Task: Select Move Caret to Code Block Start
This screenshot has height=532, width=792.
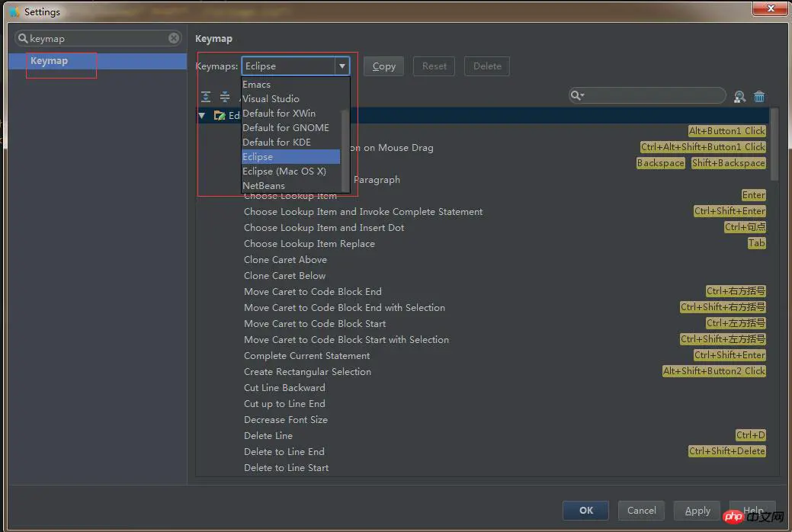Action: (315, 324)
